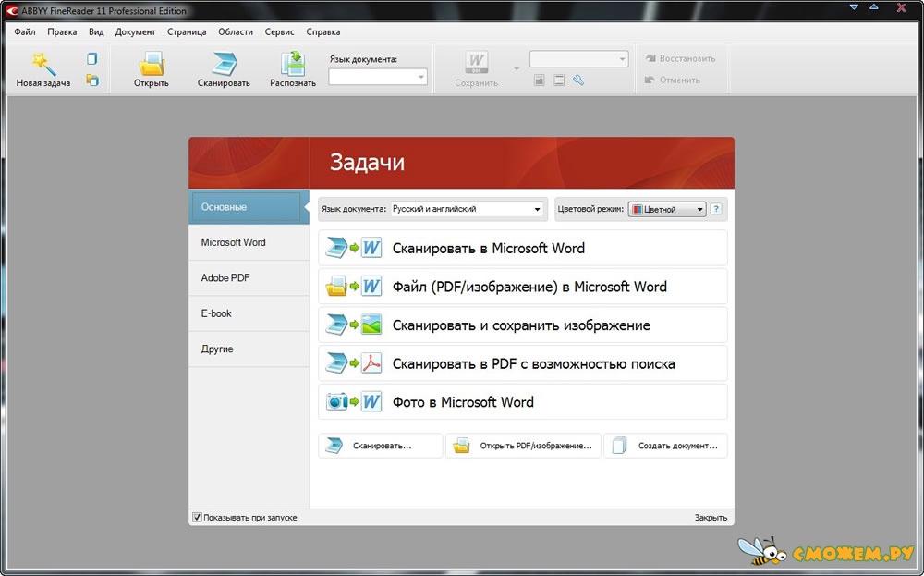Click the picture icon of Сканировать и сохранить изображение
Screen dimensions: 924x576
371,325
